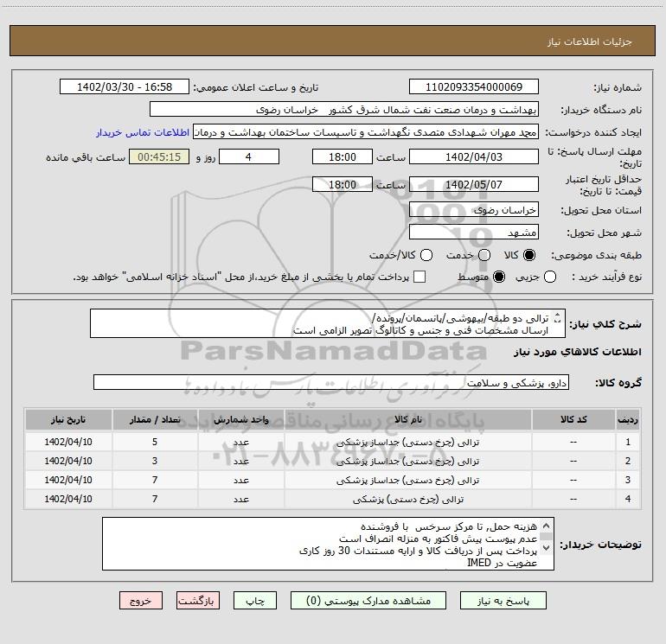
Task: Click the 'کد کالا' column header
Action: (573, 420)
